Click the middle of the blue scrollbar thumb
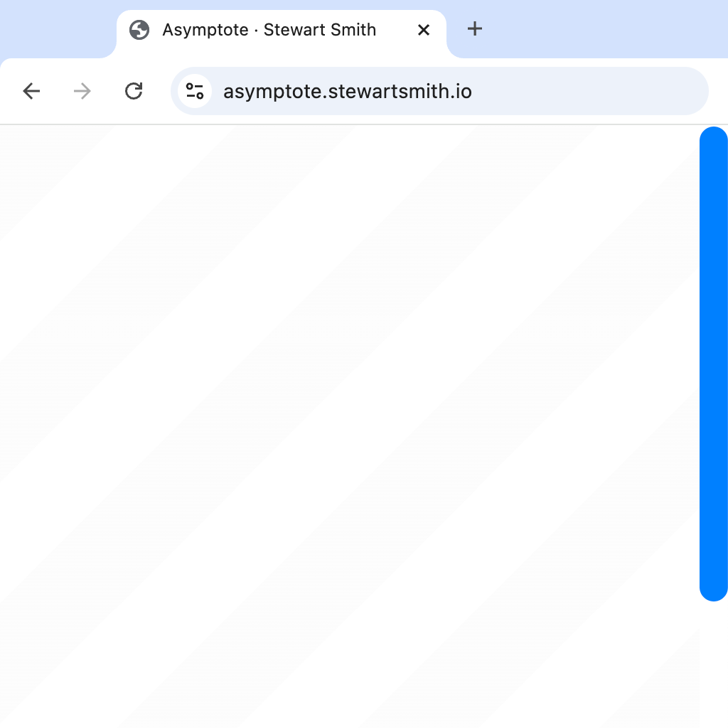This screenshot has height=728, width=728. (x=713, y=364)
